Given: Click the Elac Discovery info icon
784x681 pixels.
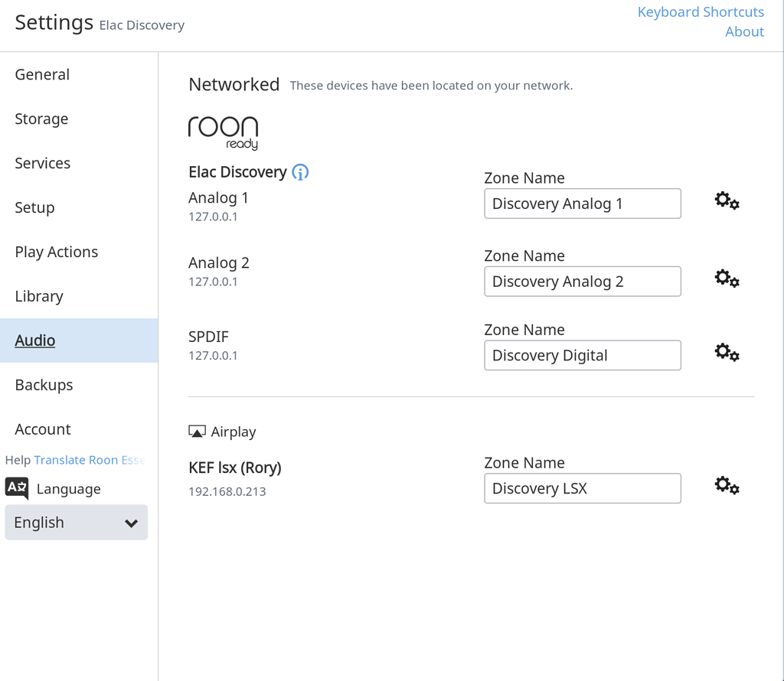Looking at the screenshot, I should point(300,172).
